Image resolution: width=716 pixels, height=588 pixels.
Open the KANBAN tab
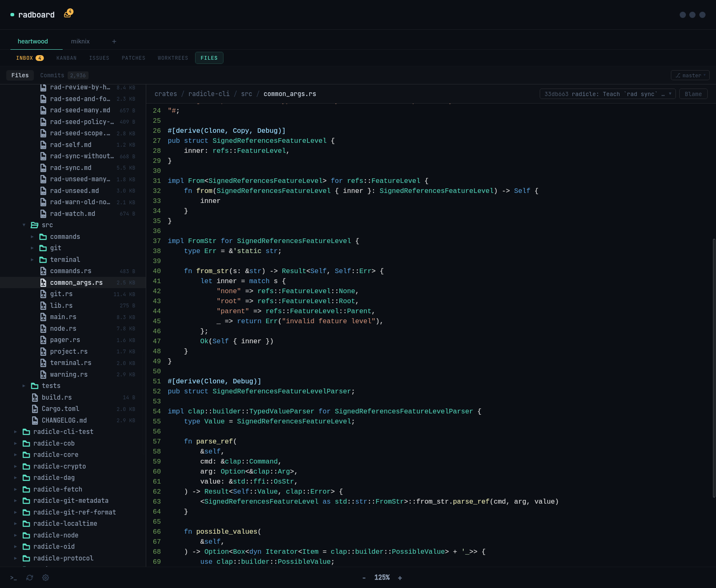[x=66, y=58]
